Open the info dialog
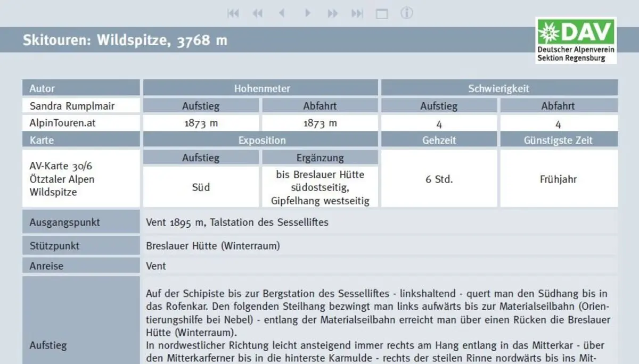The width and height of the screenshot is (639, 364). point(406,13)
